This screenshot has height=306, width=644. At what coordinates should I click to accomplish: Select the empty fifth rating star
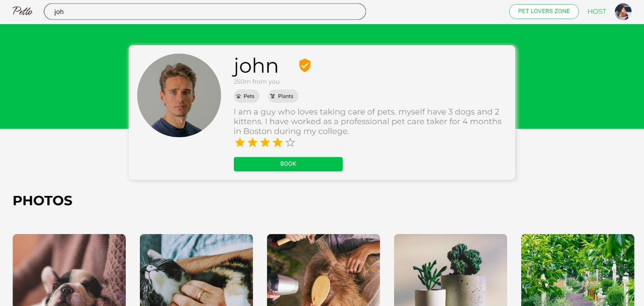tap(290, 143)
